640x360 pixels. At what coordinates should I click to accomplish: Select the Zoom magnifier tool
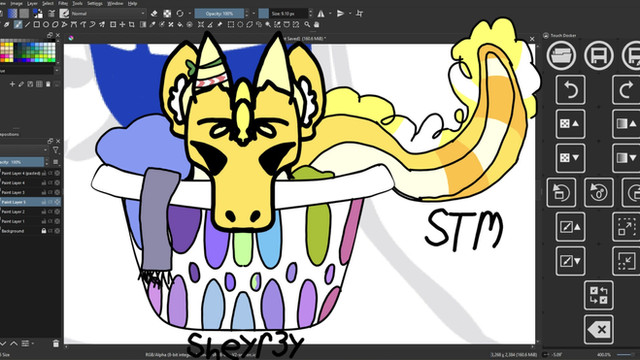click(307, 25)
